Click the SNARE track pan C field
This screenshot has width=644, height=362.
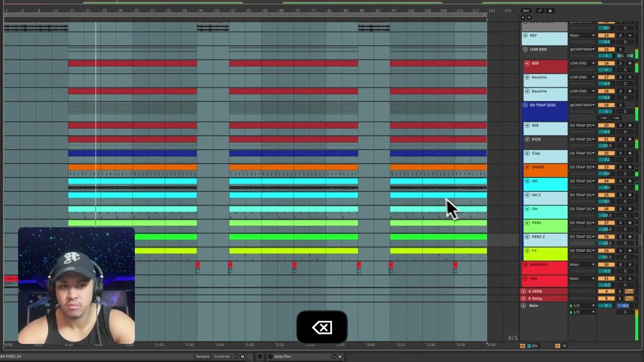625,173
